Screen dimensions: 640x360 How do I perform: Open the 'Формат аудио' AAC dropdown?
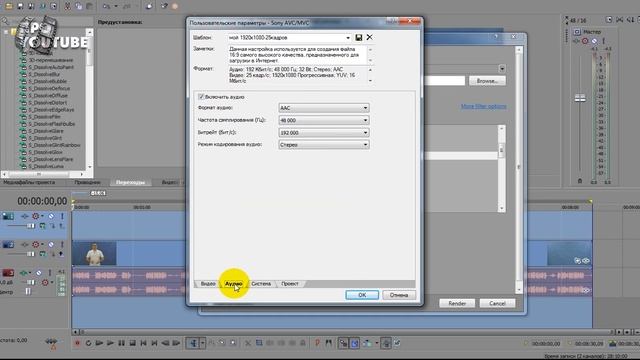(324, 108)
